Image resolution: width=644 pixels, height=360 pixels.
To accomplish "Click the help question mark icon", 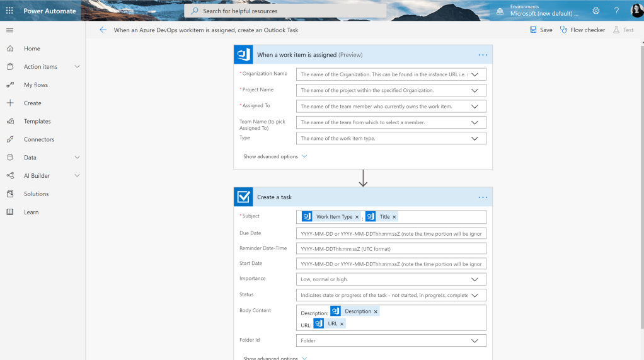I will coord(616,11).
